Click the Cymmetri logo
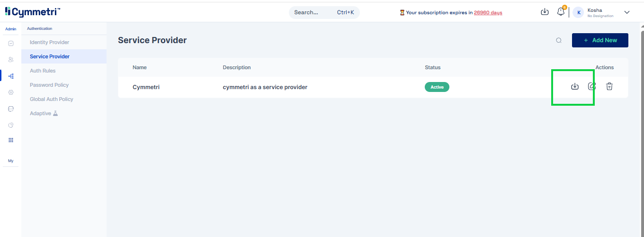 32,12
